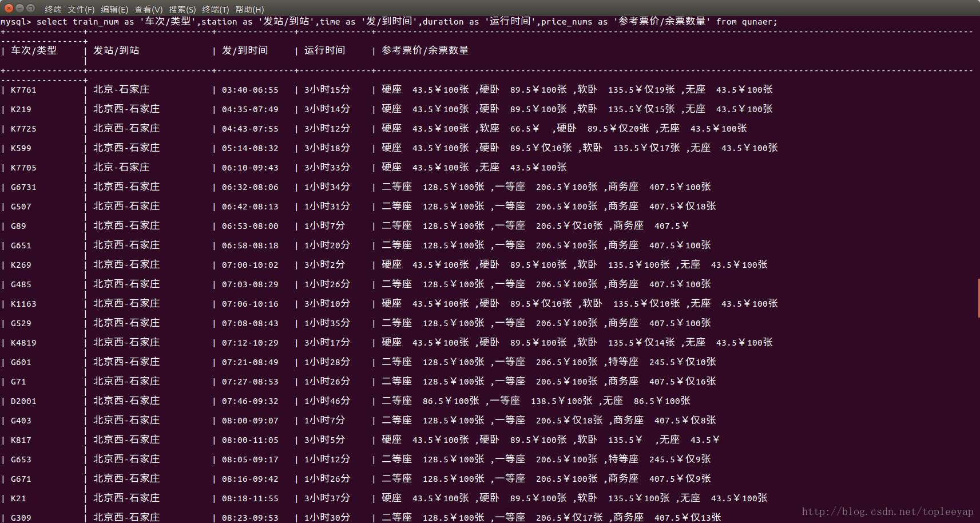
Task: Click train number G309
Action: pyautogui.click(x=21, y=518)
